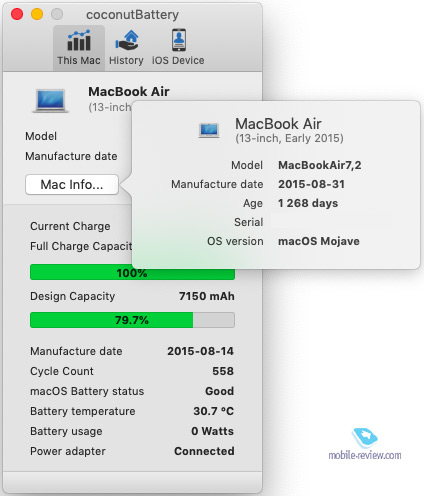Image resolution: width=424 pixels, height=496 pixels.
Task: Close the coconutBattery window with red button
Action: tap(17, 14)
